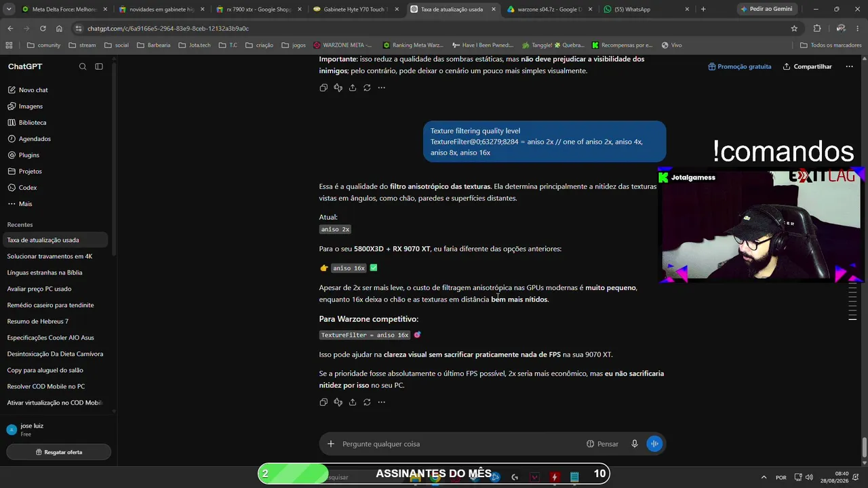
Task: Open the Have I Been Pwned bookmark
Action: point(482,45)
